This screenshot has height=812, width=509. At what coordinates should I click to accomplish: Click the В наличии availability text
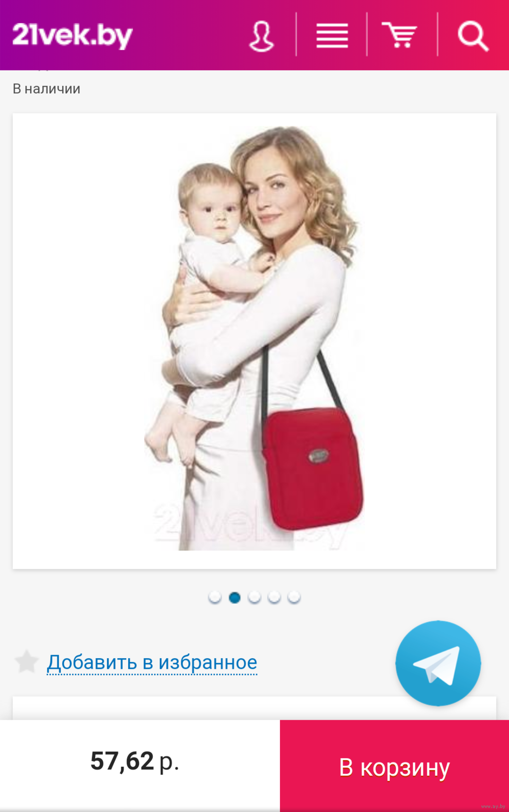point(46,89)
